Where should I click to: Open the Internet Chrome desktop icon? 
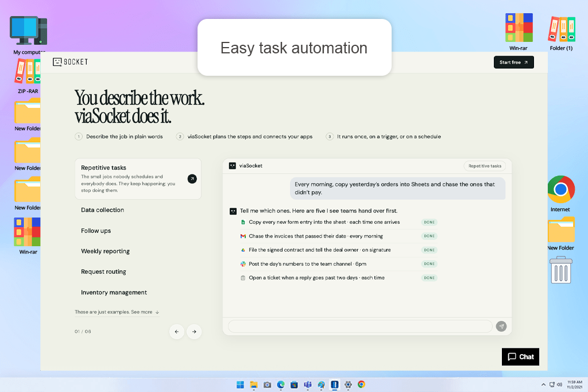click(x=560, y=193)
